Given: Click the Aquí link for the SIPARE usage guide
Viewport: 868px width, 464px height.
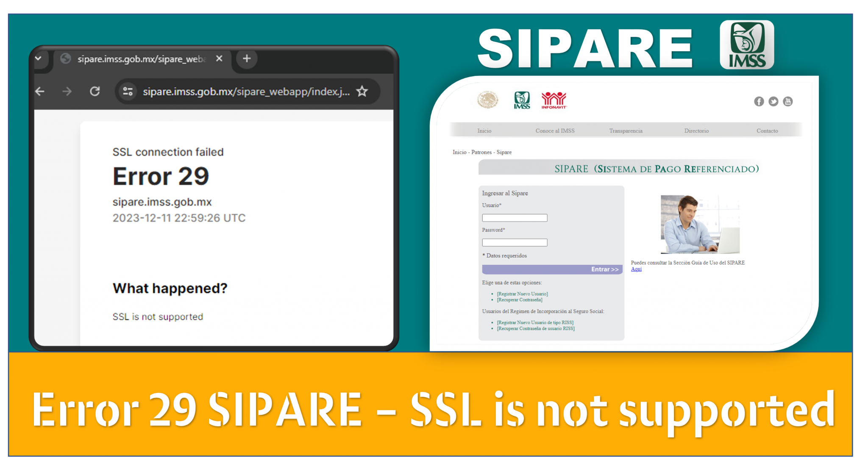Looking at the screenshot, I should pyautogui.click(x=636, y=269).
